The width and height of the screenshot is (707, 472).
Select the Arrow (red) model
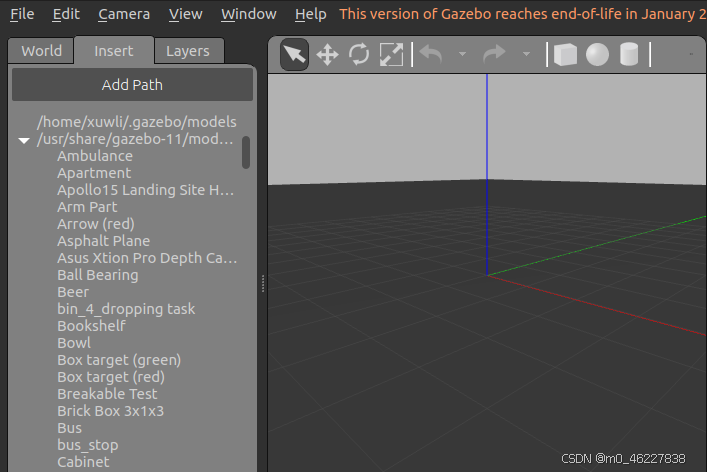(x=96, y=224)
